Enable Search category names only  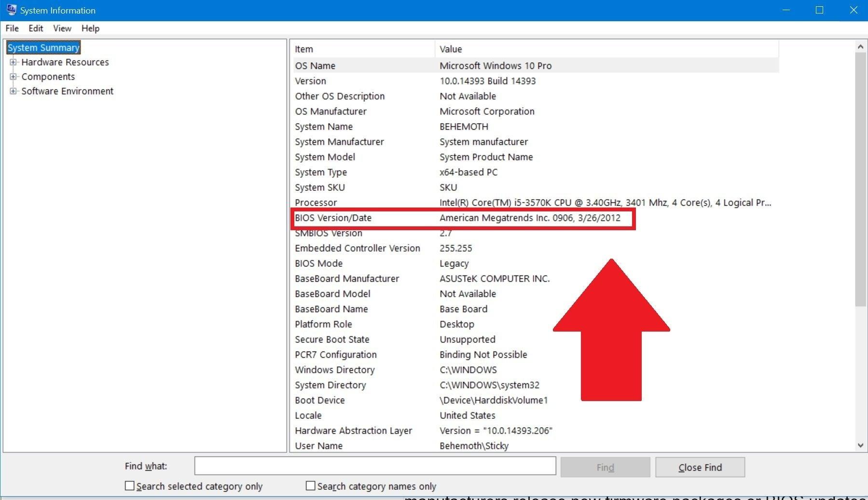[x=311, y=486]
